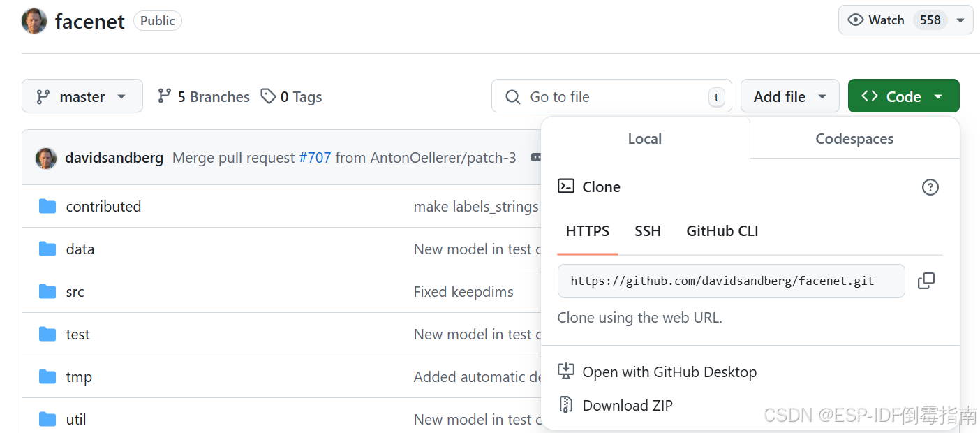The image size is (980, 433).
Task: Click the folder icon for contributed
Action: [x=47, y=206]
